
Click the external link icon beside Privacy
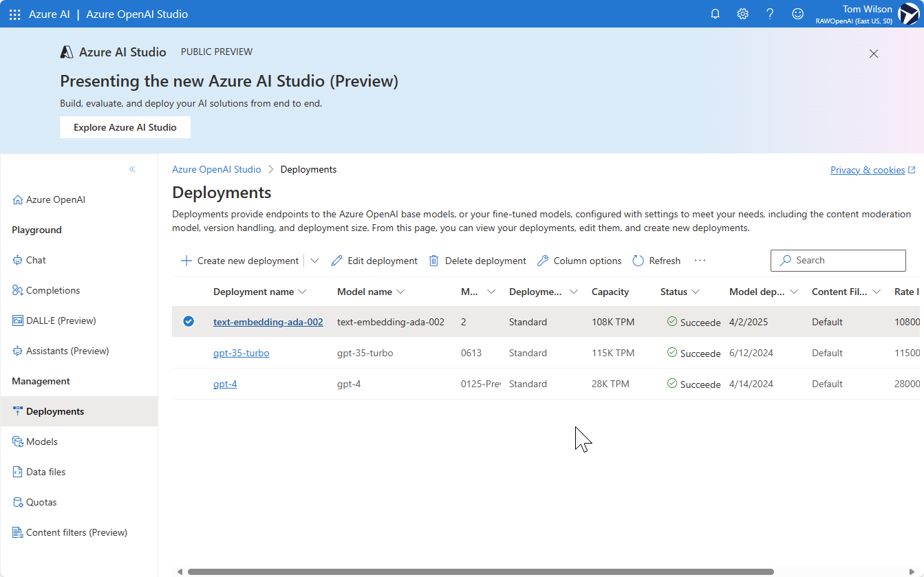912,170
